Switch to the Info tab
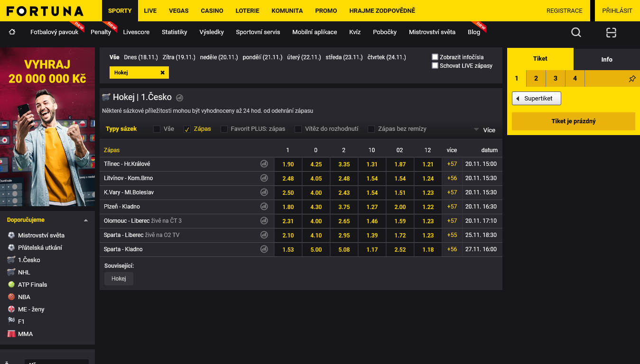This screenshot has width=640, height=364. [x=607, y=59]
